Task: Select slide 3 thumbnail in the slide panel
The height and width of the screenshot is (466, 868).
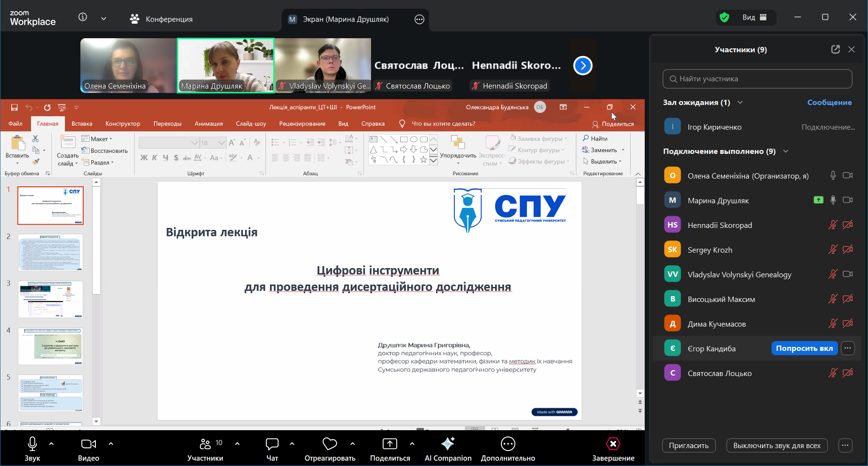Action: [50, 299]
